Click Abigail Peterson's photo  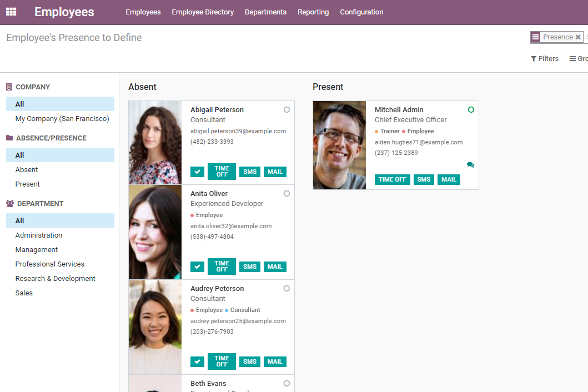tap(155, 143)
